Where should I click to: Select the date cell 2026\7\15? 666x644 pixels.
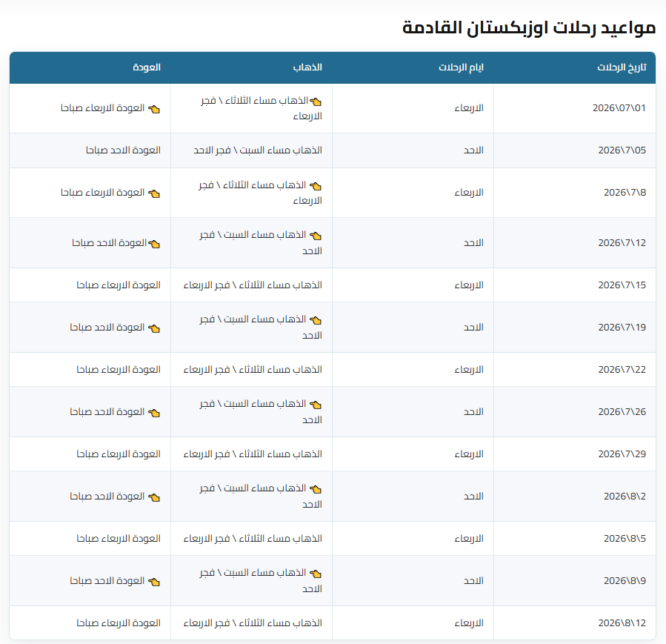coord(622,285)
